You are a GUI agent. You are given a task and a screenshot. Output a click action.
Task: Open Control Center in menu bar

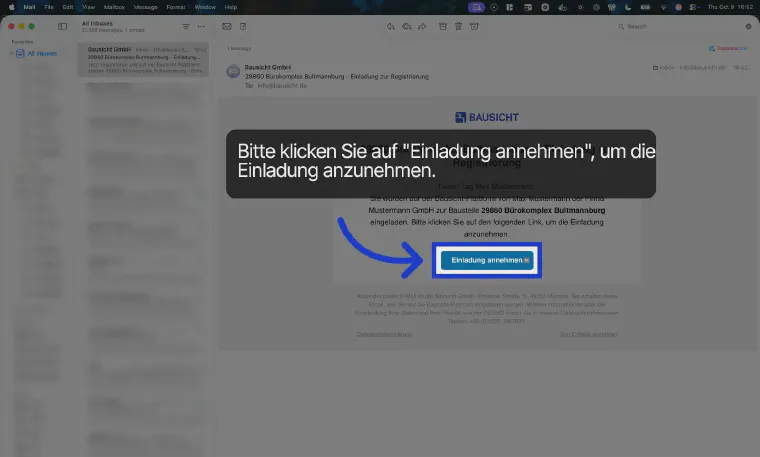click(694, 7)
